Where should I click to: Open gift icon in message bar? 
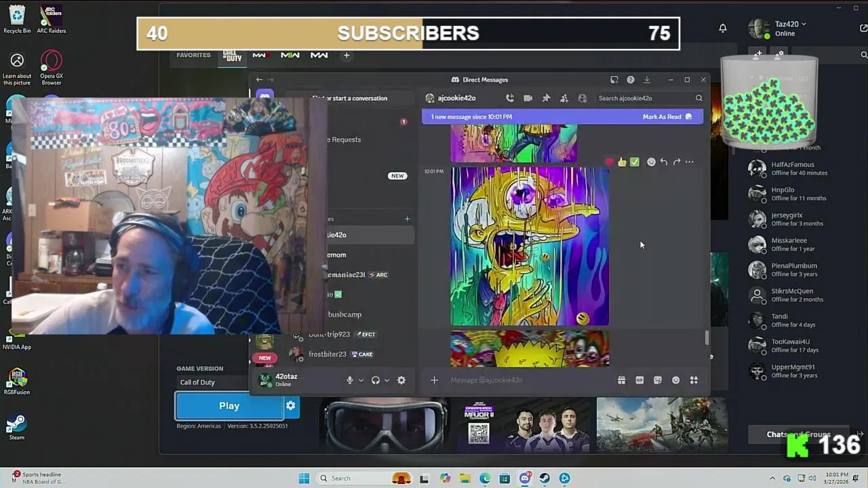pyautogui.click(x=621, y=380)
